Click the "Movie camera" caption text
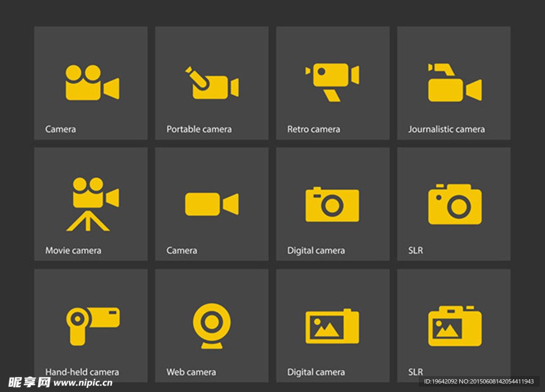 coord(73,251)
